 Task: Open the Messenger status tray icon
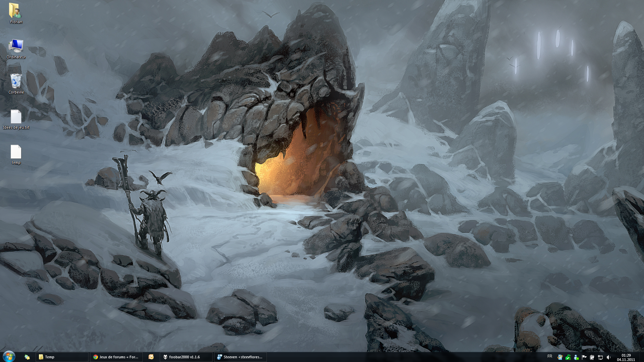[576, 357]
